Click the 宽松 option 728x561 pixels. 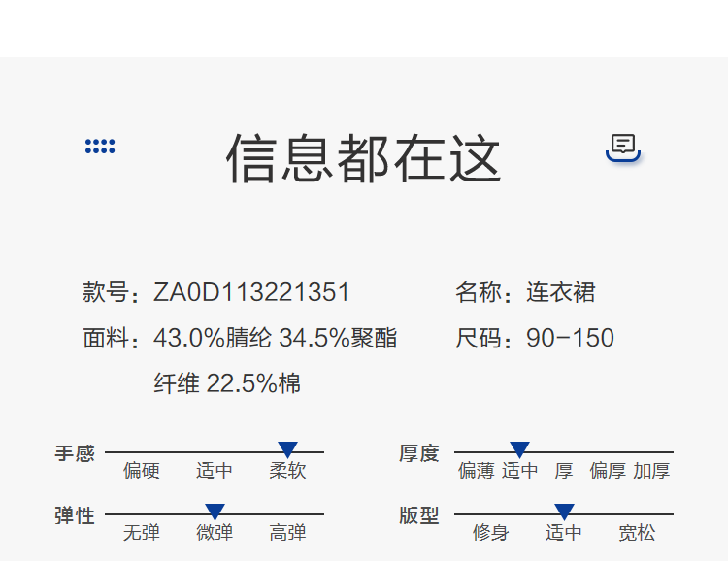pos(637,533)
